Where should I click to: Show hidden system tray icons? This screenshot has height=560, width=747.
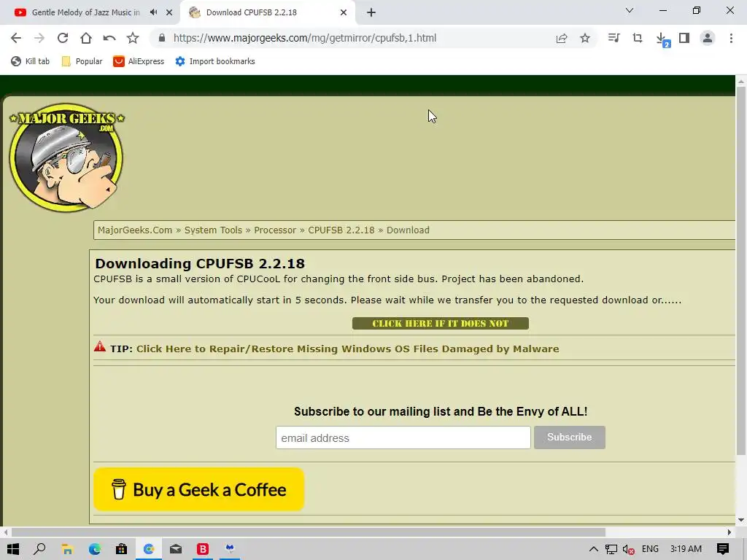[x=594, y=549]
